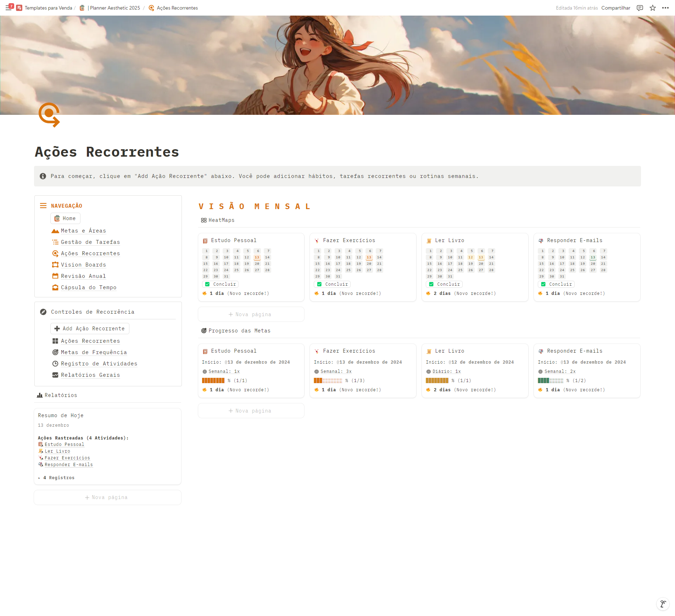The width and height of the screenshot is (675, 616).
Task: Add Nova página under HeatMaps gallery
Action: click(x=251, y=314)
